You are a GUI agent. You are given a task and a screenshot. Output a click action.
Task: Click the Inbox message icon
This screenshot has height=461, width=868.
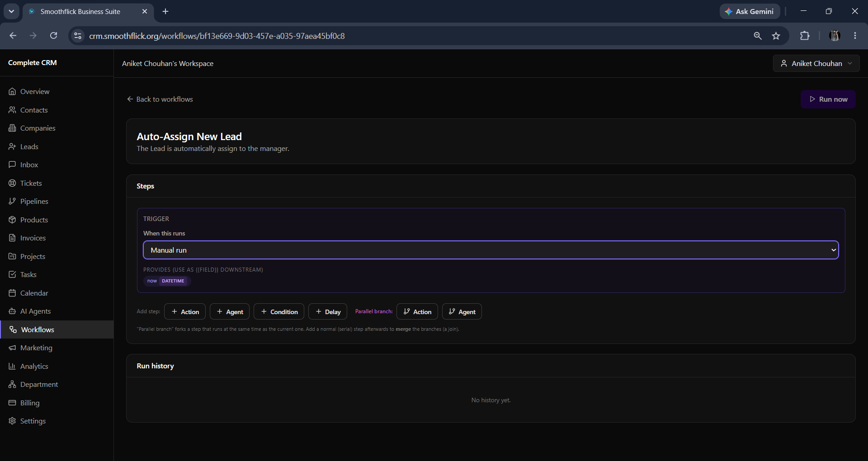click(12, 165)
